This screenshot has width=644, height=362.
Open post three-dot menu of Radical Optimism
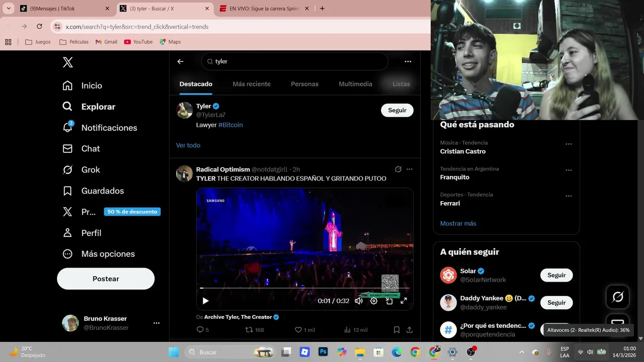tap(410, 169)
